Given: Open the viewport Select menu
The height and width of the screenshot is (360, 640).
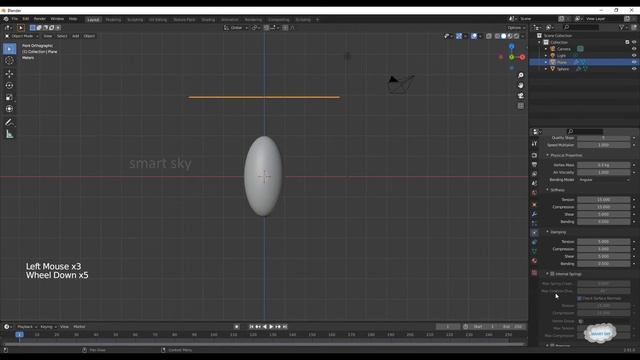Looking at the screenshot, I should (62, 36).
